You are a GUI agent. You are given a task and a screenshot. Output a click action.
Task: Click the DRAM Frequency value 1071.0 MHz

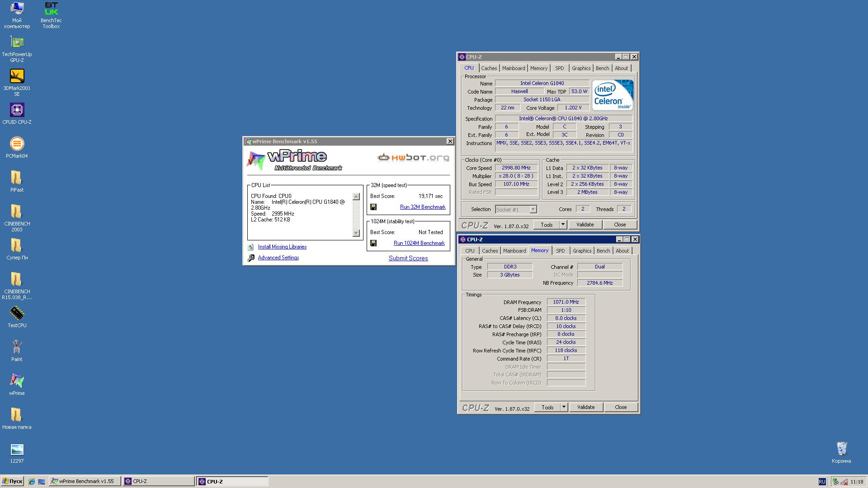566,302
